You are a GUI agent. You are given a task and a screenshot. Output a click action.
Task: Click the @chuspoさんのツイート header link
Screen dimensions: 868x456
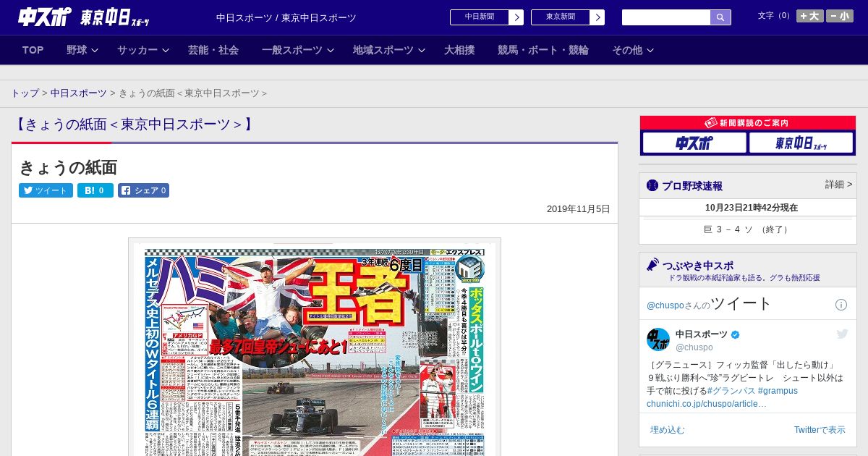(x=710, y=304)
